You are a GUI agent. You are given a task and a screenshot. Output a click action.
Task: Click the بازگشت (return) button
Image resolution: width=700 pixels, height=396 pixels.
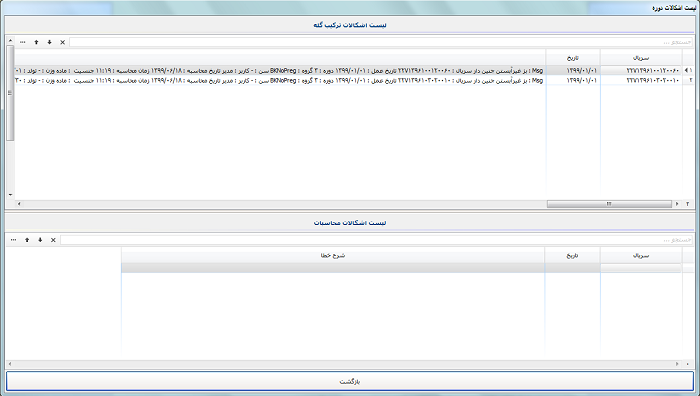tap(350, 382)
